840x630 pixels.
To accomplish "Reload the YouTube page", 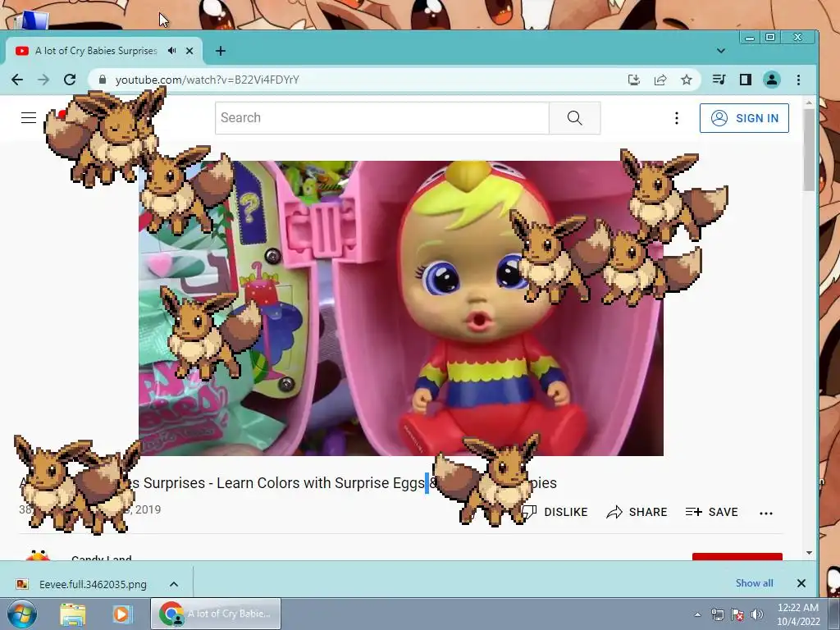I will point(70,80).
